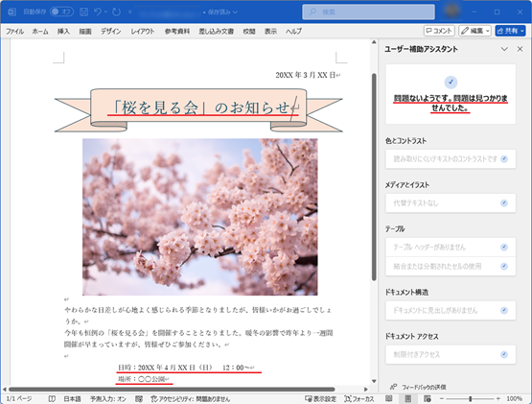Switch to Focus mode in status bar
This screenshot has width=532, height=404.
pos(359,398)
